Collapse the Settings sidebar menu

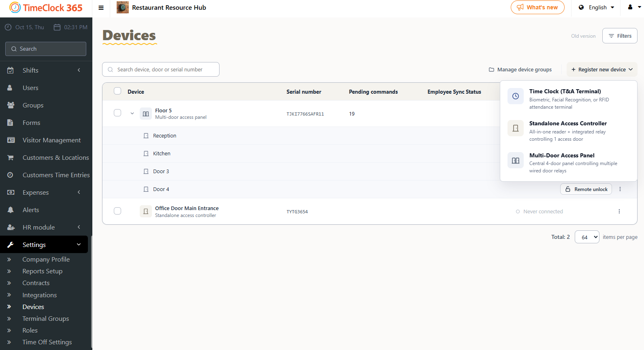click(44, 245)
